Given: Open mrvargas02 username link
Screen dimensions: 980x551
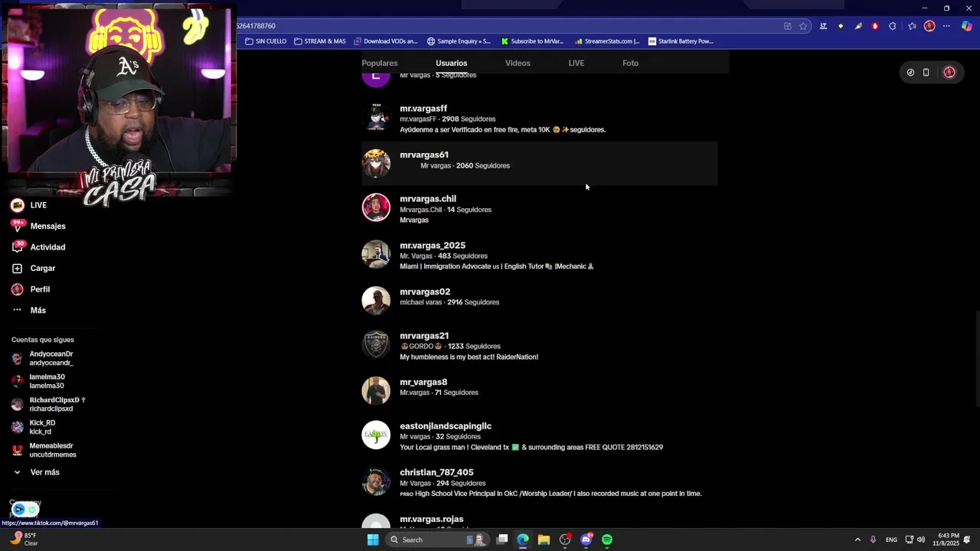Looking at the screenshot, I should coord(425,292).
